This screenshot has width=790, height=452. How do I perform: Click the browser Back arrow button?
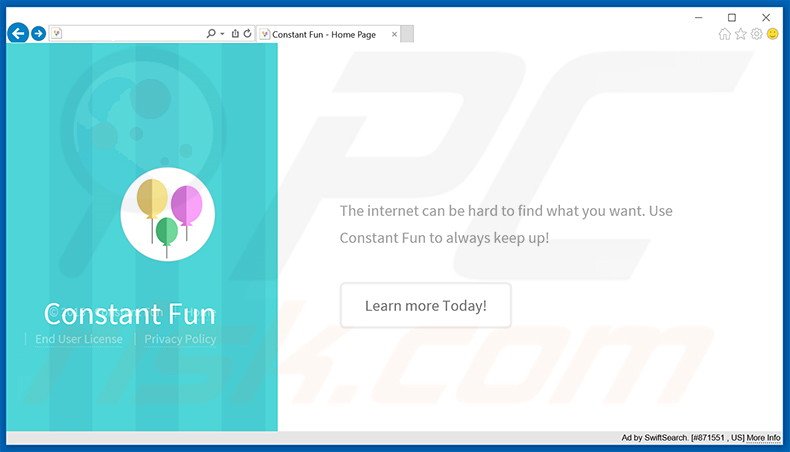tap(18, 33)
